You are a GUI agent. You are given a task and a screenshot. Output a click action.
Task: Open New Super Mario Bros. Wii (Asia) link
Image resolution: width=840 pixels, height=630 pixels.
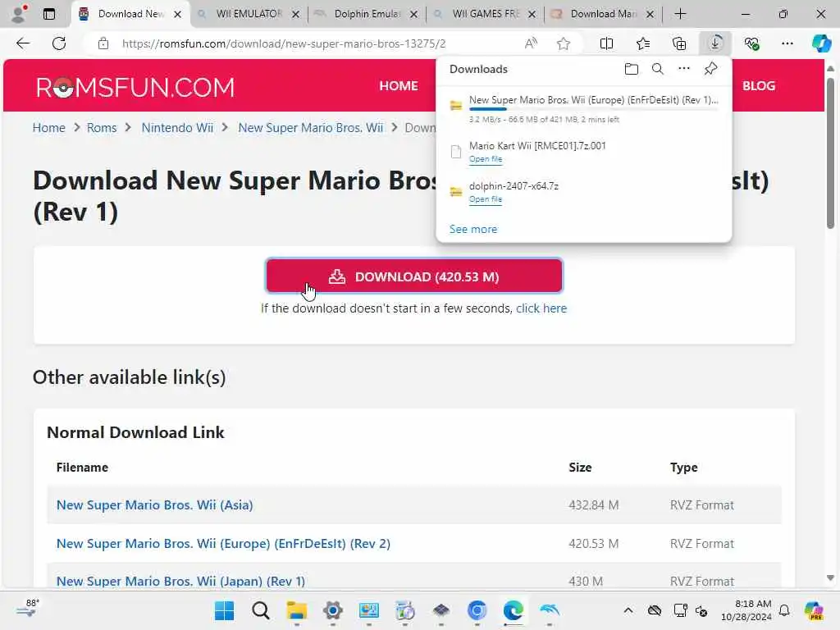pyautogui.click(x=154, y=505)
